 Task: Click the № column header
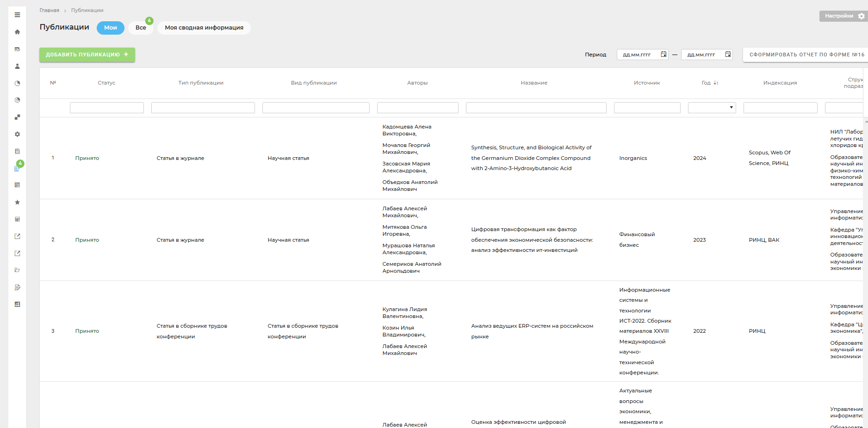(x=53, y=83)
